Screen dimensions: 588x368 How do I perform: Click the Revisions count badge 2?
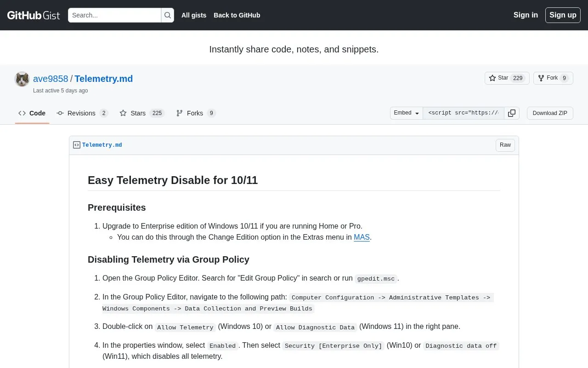pos(104,113)
